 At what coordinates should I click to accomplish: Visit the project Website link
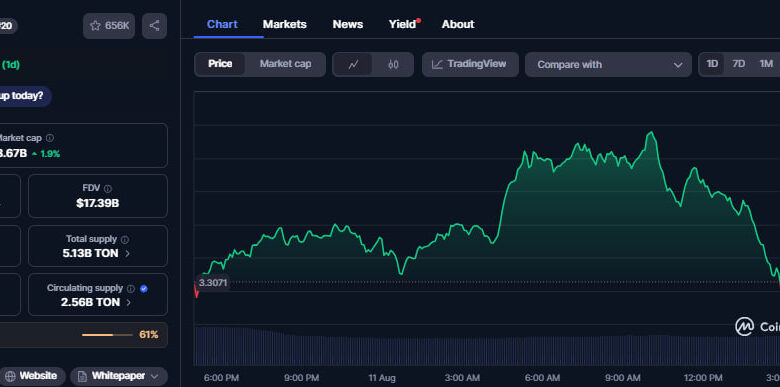click(32, 376)
